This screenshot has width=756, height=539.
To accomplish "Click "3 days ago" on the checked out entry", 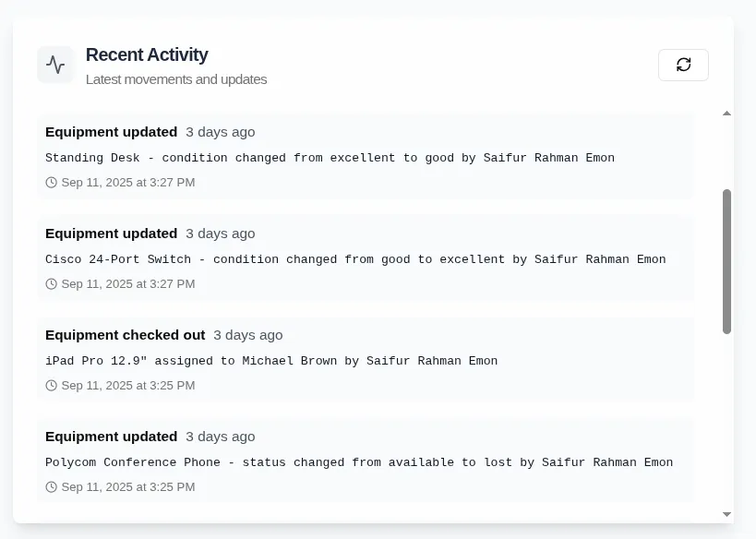I will point(248,335).
